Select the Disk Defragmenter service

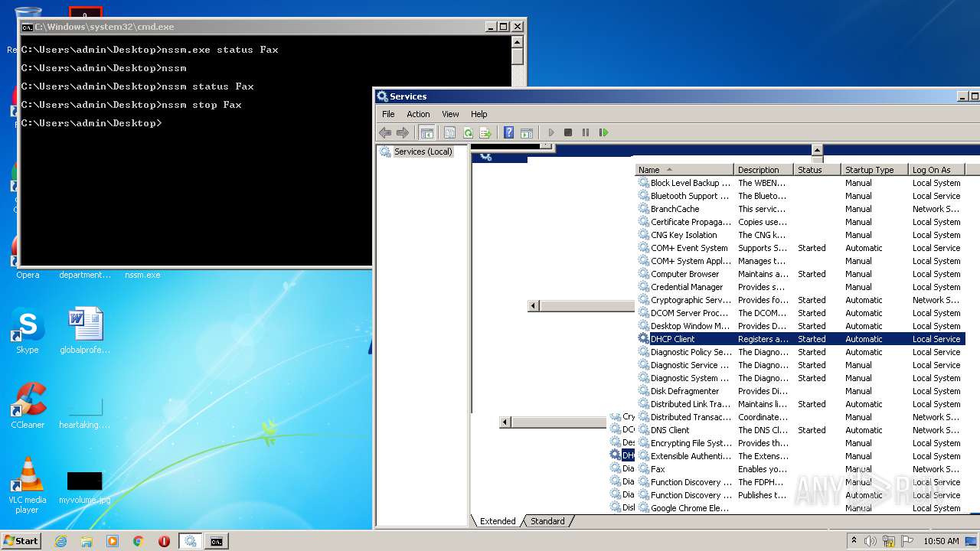pos(800,391)
